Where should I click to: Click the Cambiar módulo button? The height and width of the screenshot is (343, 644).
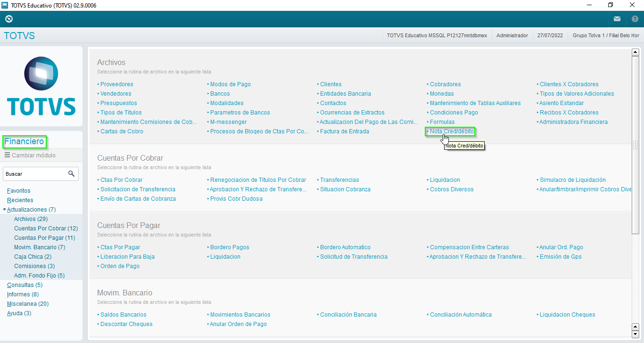tap(30, 155)
